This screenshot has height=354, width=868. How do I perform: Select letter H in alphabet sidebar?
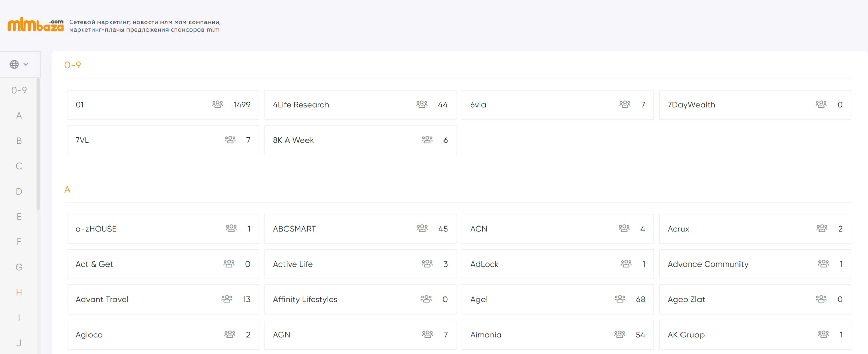(x=19, y=292)
